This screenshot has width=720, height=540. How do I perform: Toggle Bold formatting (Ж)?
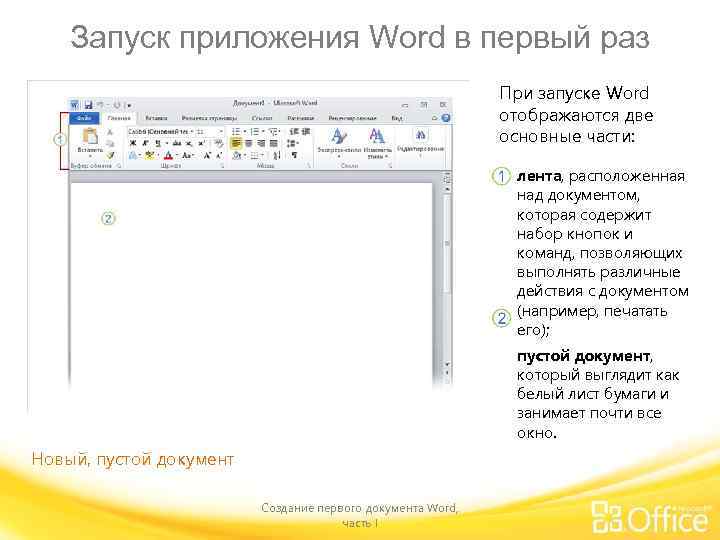pos(133,143)
